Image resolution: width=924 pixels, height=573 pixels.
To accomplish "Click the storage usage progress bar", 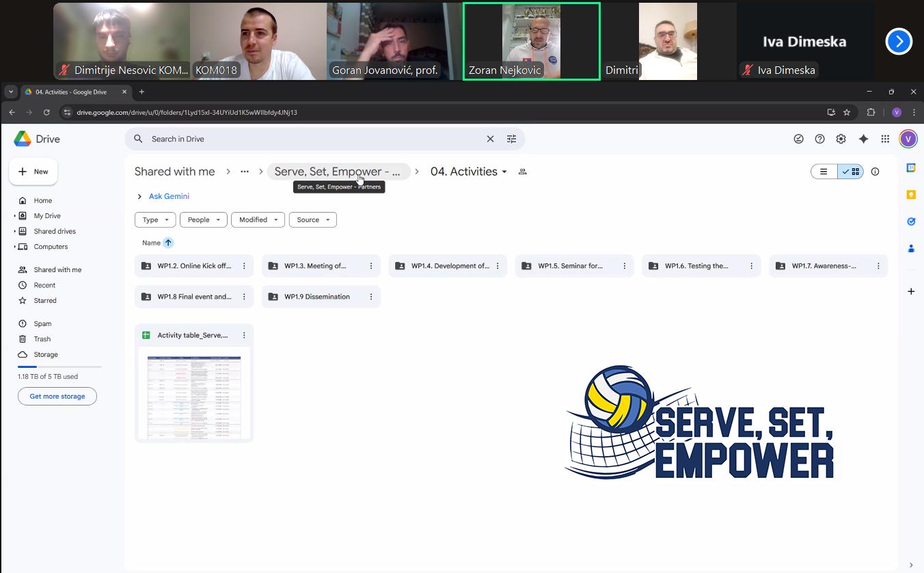I will coord(59,367).
